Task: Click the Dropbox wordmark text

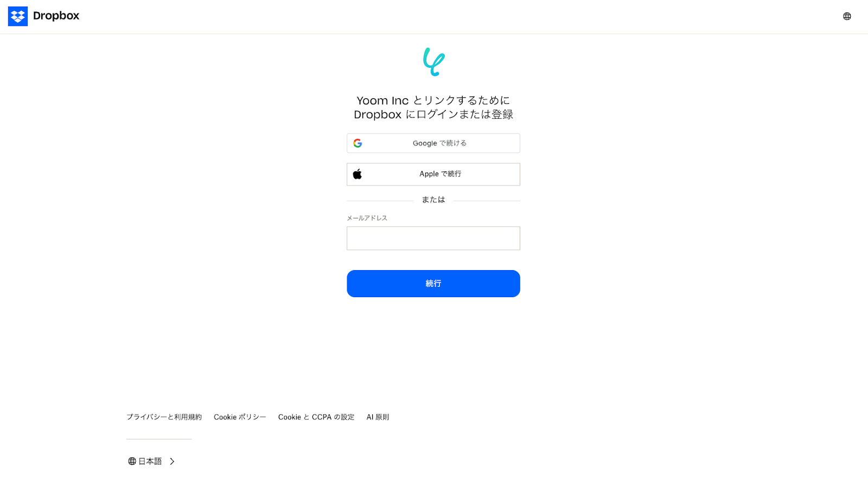Action: 56,16
